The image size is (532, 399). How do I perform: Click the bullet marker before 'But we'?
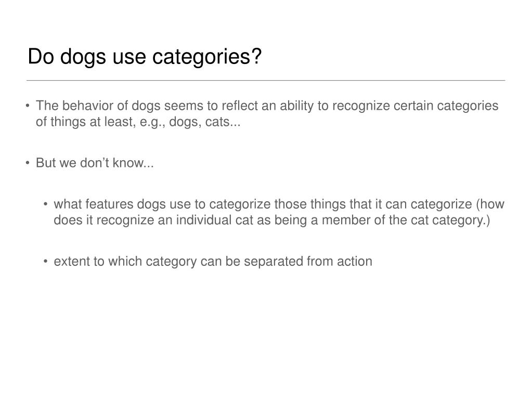[28, 163]
